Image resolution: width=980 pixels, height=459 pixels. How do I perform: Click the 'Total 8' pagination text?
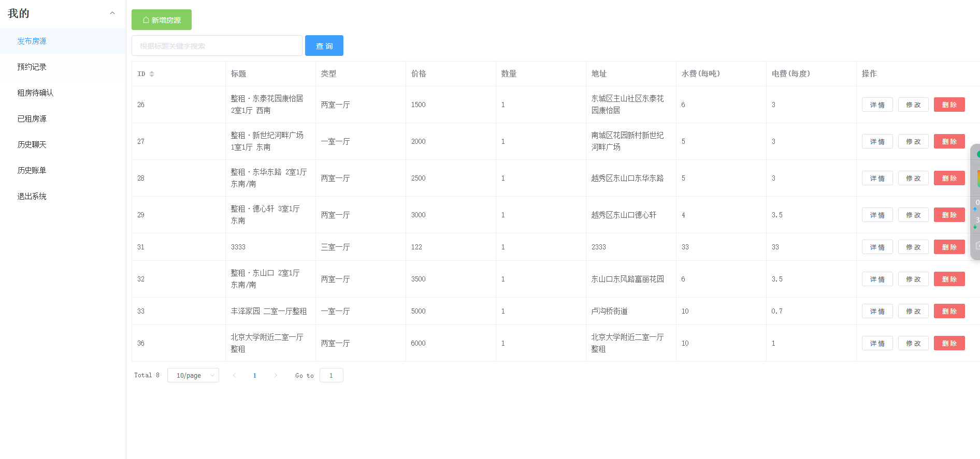[147, 375]
